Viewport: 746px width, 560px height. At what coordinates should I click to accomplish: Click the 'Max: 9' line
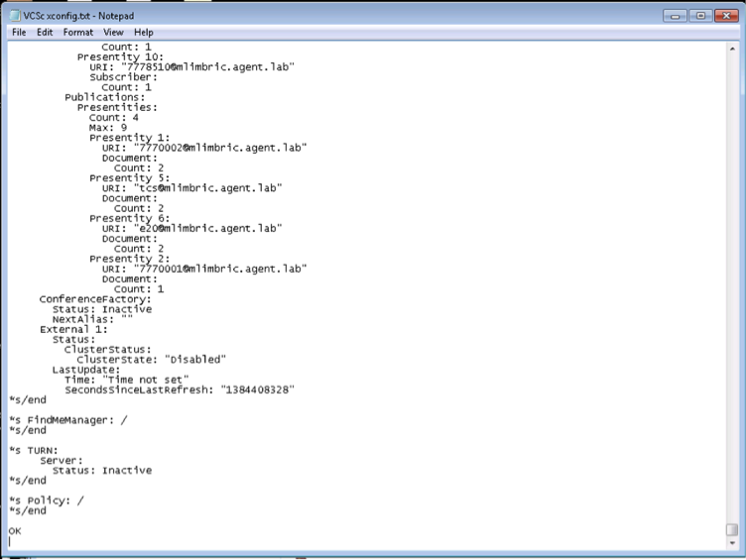(x=108, y=128)
